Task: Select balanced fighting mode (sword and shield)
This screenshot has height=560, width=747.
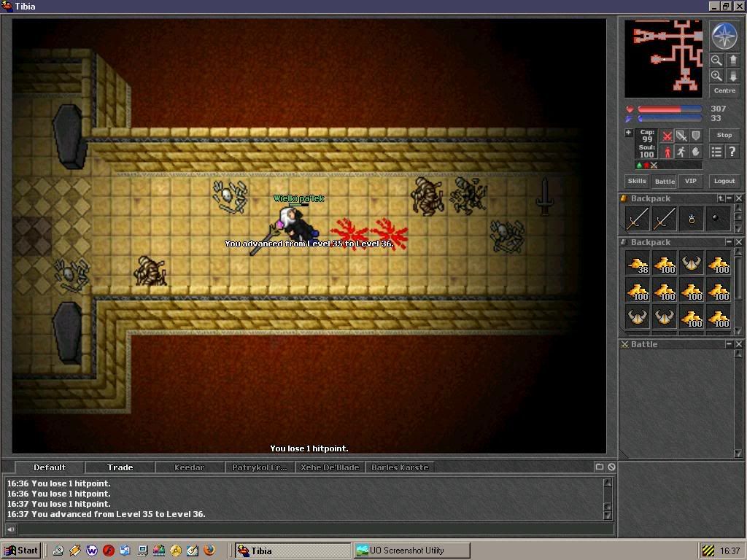Action: pos(682,136)
